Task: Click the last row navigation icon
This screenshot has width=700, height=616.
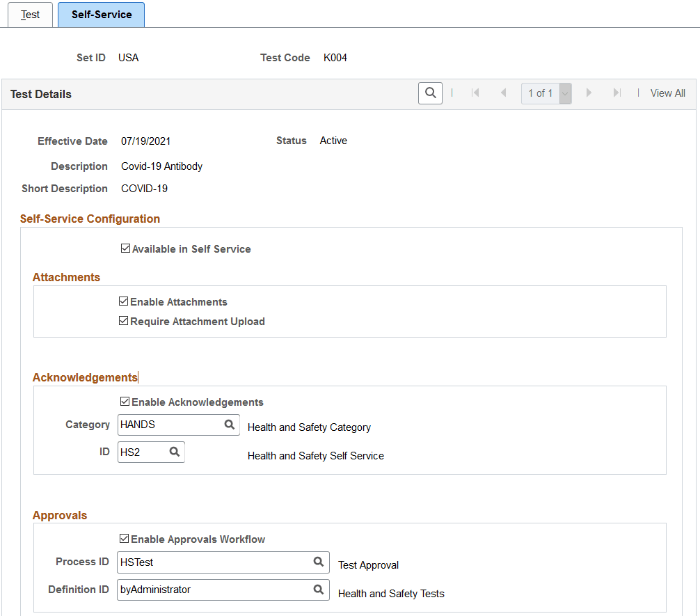Action: click(x=615, y=93)
